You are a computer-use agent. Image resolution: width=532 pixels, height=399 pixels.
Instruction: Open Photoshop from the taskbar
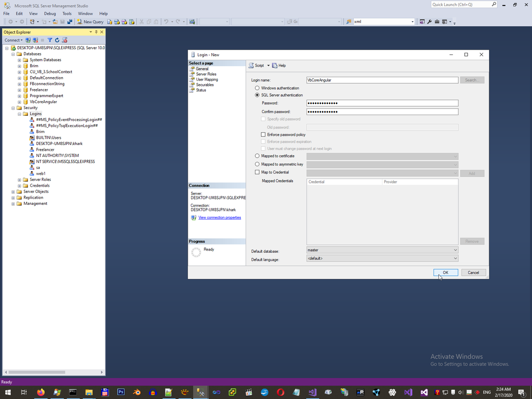click(121, 392)
